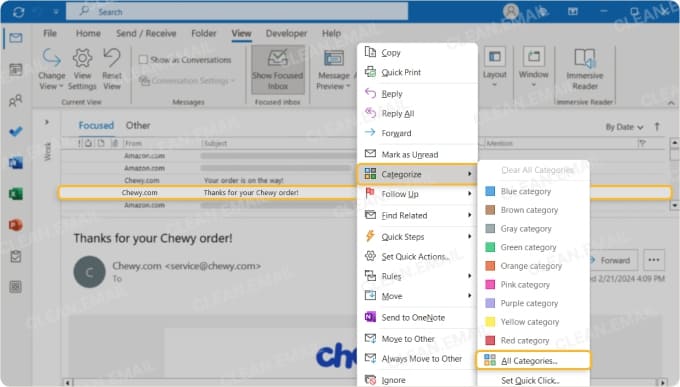This screenshot has width=680, height=387.
Task: Click the Send/Receive sync icon in title bar
Action: (x=18, y=12)
